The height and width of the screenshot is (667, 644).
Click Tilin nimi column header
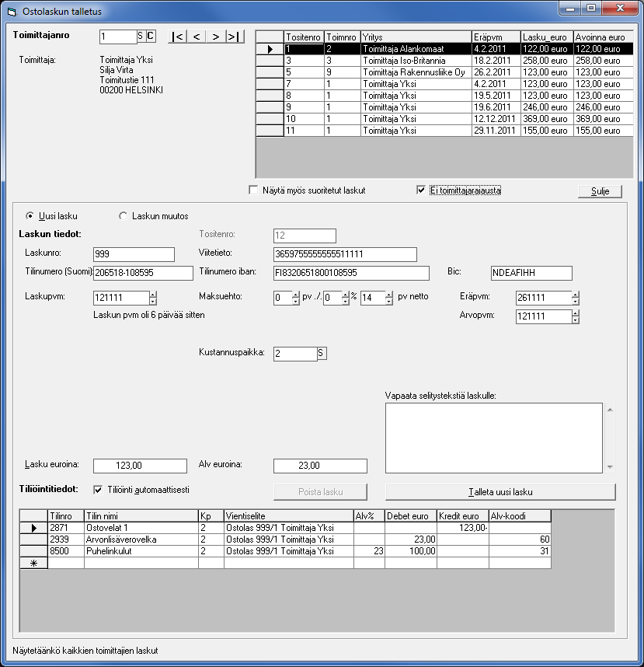pos(141,516)
